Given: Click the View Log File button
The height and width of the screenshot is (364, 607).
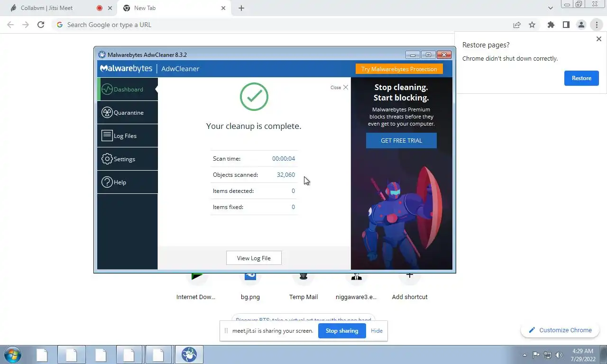Looking at the screenshot, I should (x=254, y=258).
